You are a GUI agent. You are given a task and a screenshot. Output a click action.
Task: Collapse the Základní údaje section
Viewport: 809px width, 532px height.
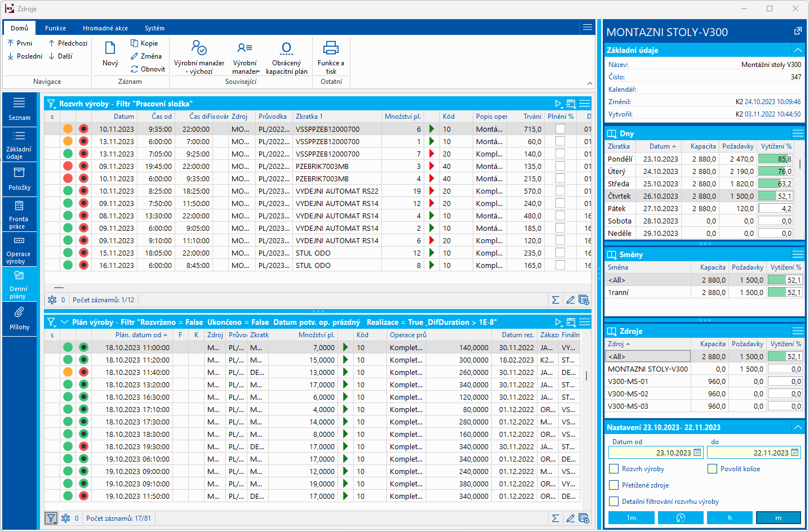pos(798,50)
